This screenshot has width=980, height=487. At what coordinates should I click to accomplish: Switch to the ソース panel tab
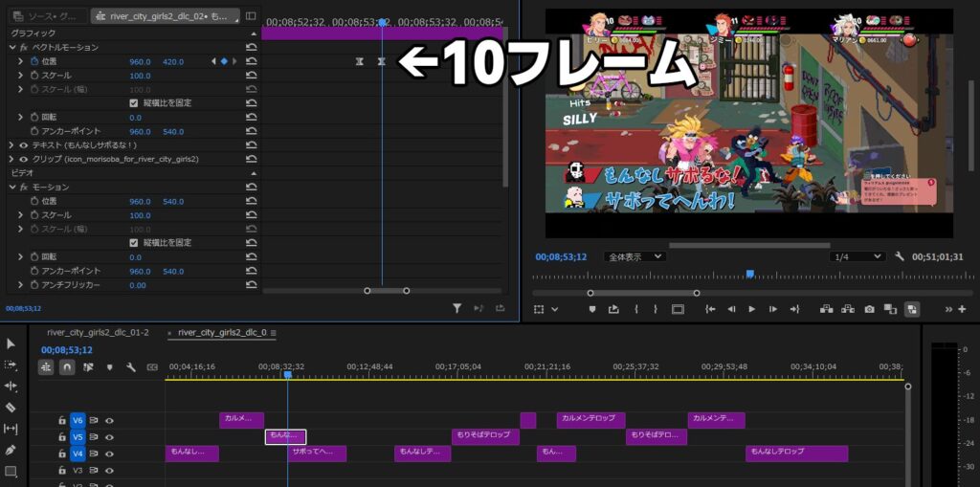pos(48,16)
